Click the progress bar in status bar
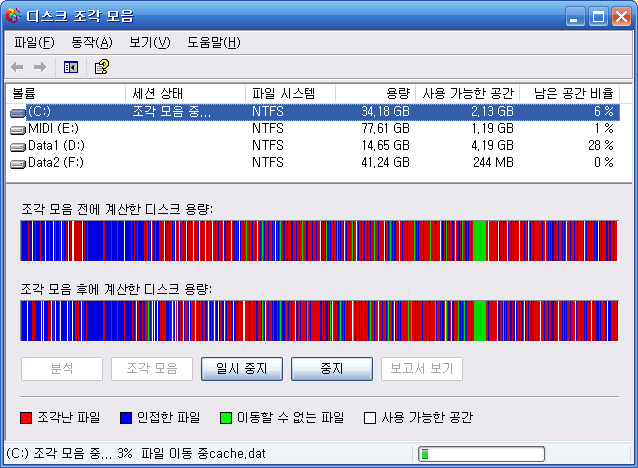 pyautogui.click(x=481, y=454)
